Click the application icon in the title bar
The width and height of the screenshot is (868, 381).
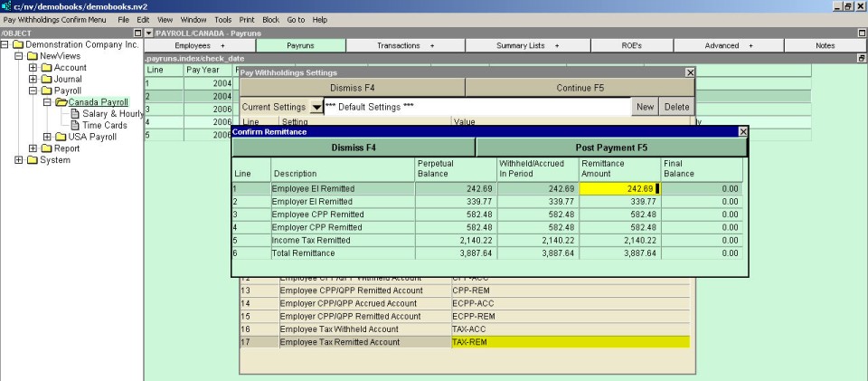tap(5, 5)
